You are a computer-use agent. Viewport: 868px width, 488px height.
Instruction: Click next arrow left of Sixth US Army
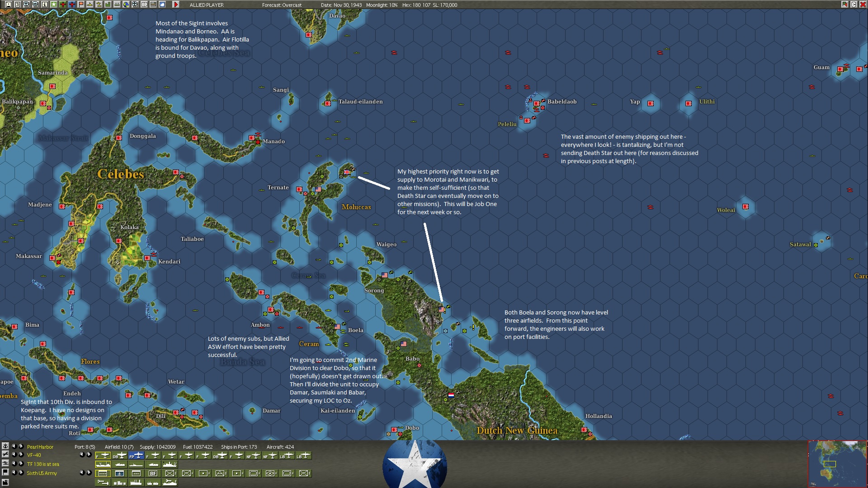click(x=21, y=473)
